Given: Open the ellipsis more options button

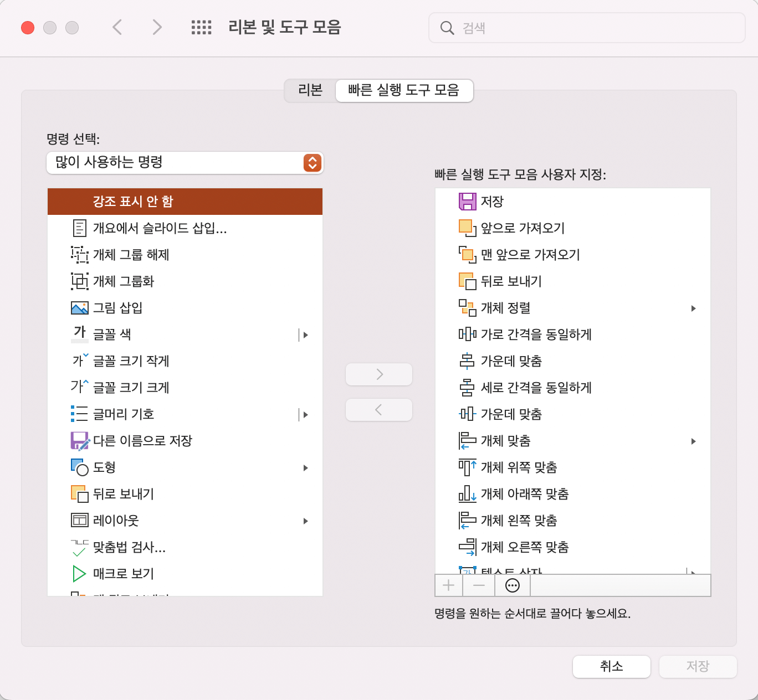Looking at the screenshot, I should [513, 585].
